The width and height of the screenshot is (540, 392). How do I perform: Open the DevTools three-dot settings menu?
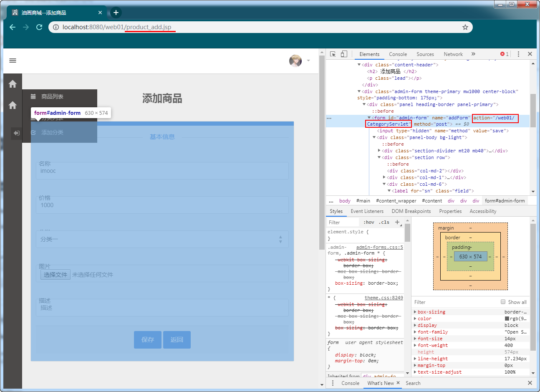tap(518, 54)
